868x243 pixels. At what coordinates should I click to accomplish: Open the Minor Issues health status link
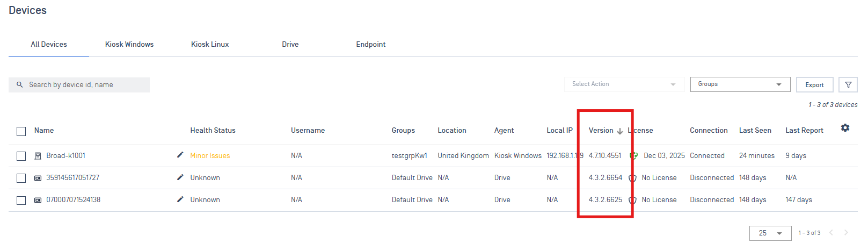[210, 156]
